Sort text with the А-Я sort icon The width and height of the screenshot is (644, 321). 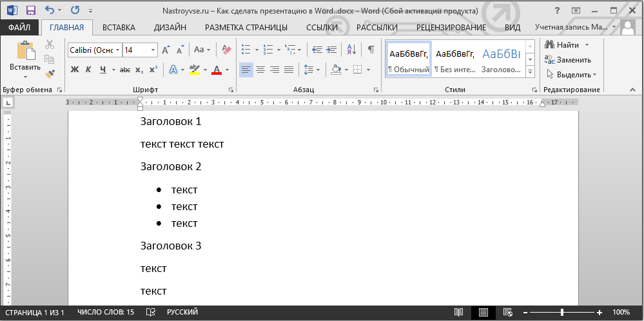click(x=351, y=50)
